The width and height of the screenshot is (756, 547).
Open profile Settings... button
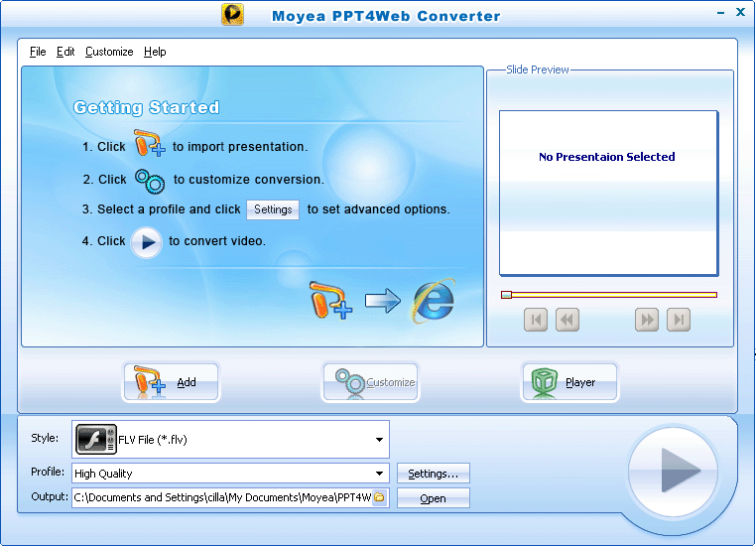(433, 474)
